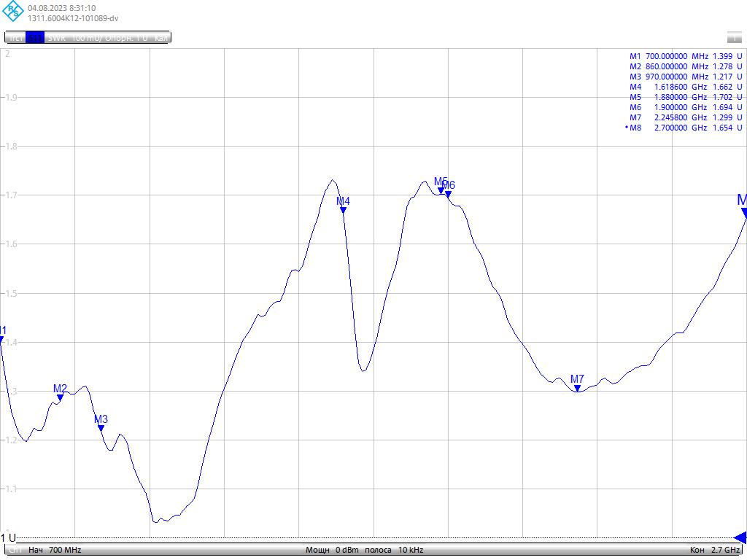Click the Кон 2.7 GHz stop frequency
Viewport: 747px width, 560px height.
click(x=715, y=550)
